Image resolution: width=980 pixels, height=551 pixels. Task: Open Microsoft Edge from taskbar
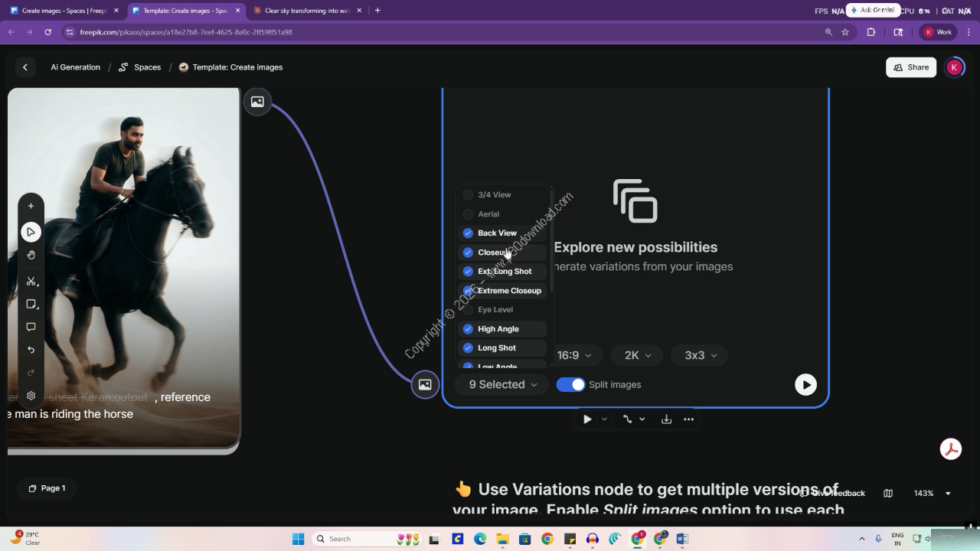(x=480, y=539)
